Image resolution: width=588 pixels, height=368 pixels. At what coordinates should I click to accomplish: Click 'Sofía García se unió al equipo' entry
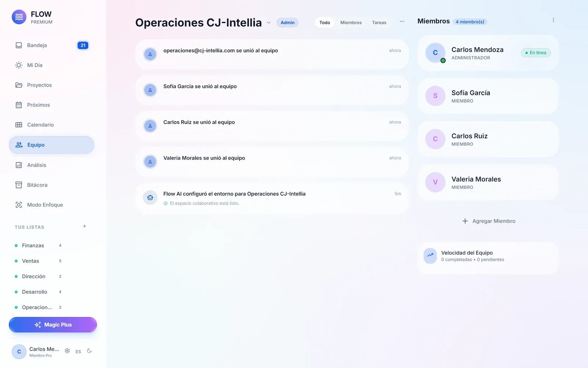(272, 90)
